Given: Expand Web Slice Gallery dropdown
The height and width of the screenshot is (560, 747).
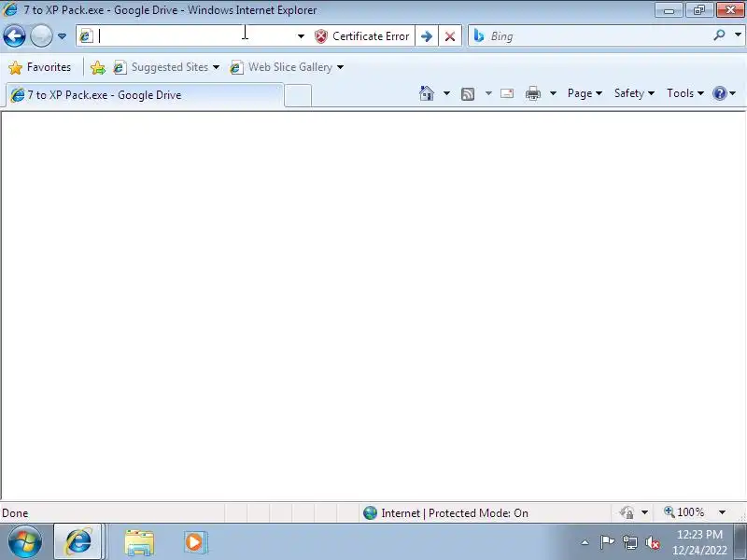Looking at the screenshot, I should point(340,67).
